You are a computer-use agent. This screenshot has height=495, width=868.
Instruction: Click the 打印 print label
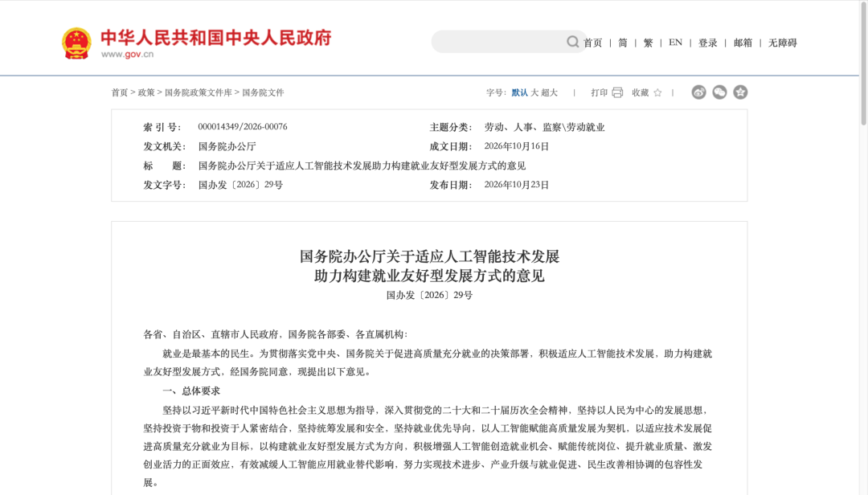click(x=599, y=92)
